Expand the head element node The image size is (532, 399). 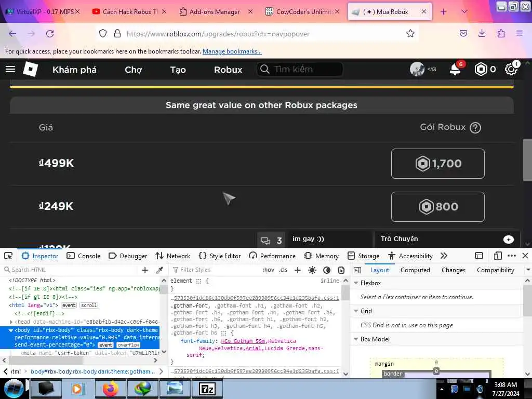[x=11, y=322]
